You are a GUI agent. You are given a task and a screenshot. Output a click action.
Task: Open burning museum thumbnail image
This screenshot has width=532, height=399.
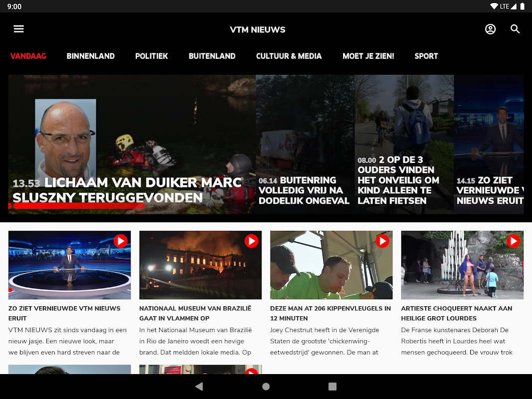pyautogui.click(x=200, y=265)
